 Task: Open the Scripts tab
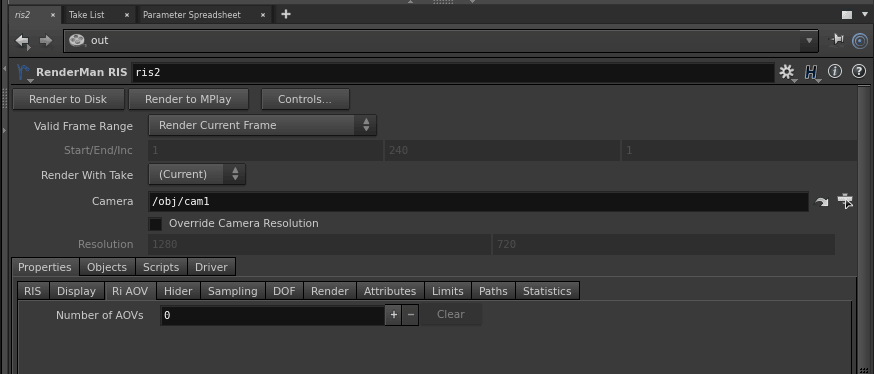click(161, 267)
